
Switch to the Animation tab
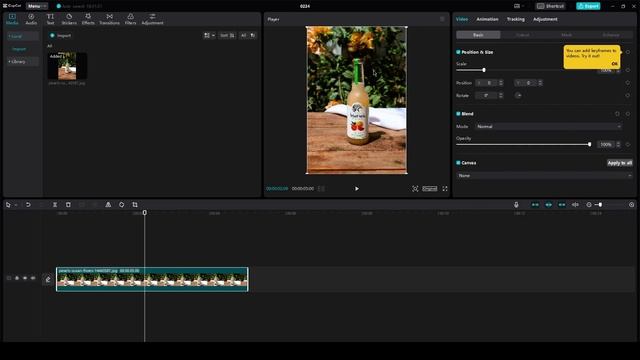[487, 19]
